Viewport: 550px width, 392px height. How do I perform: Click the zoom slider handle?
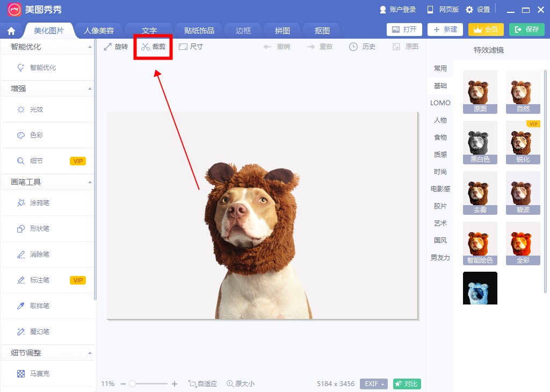click(133, 384)
